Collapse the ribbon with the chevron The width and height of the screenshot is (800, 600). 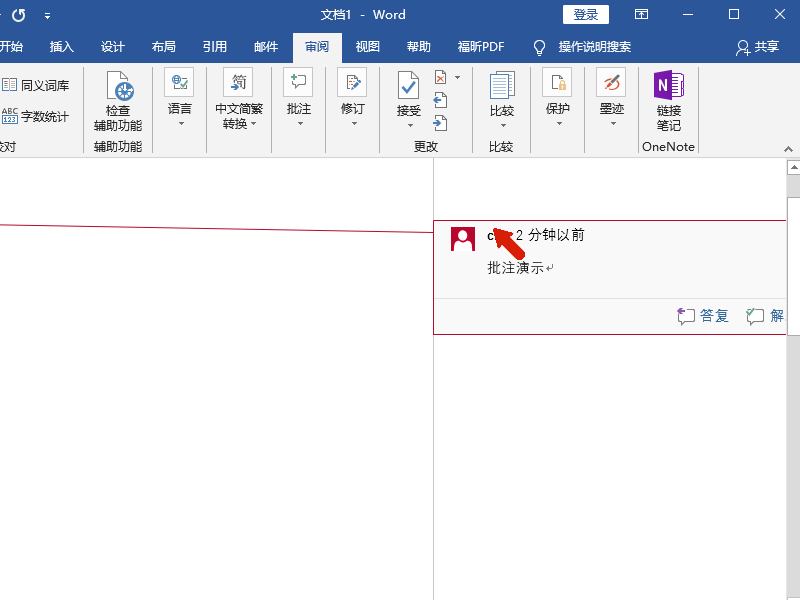[788, 149]
